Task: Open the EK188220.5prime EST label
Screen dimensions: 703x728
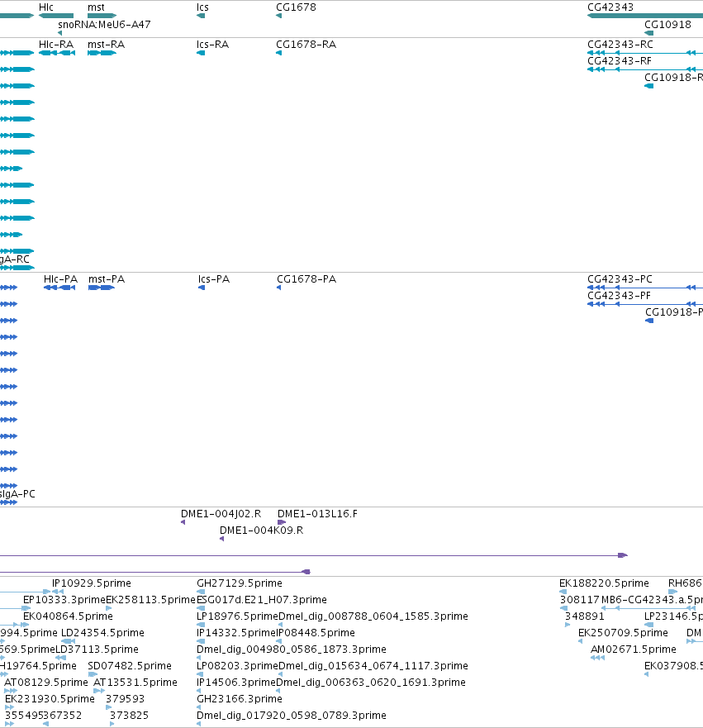Action: (604, 583)
